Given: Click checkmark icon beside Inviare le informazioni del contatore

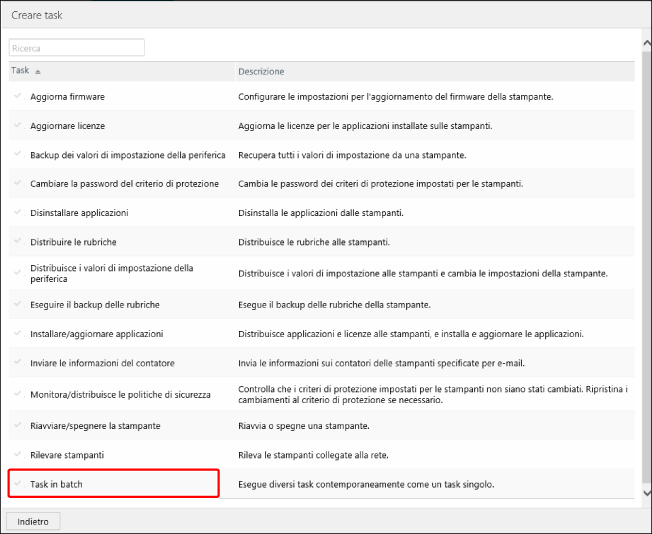Looking at the screenshot, I should 17,361.
